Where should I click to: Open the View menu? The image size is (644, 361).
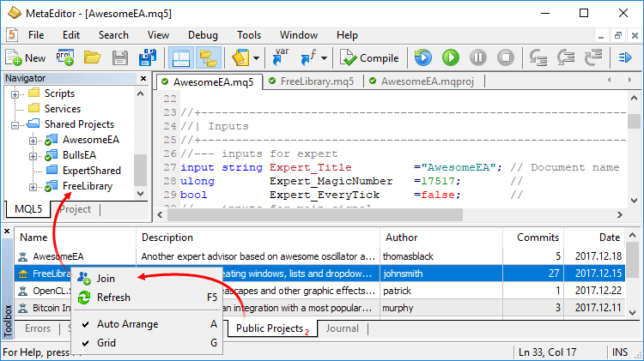158,35
